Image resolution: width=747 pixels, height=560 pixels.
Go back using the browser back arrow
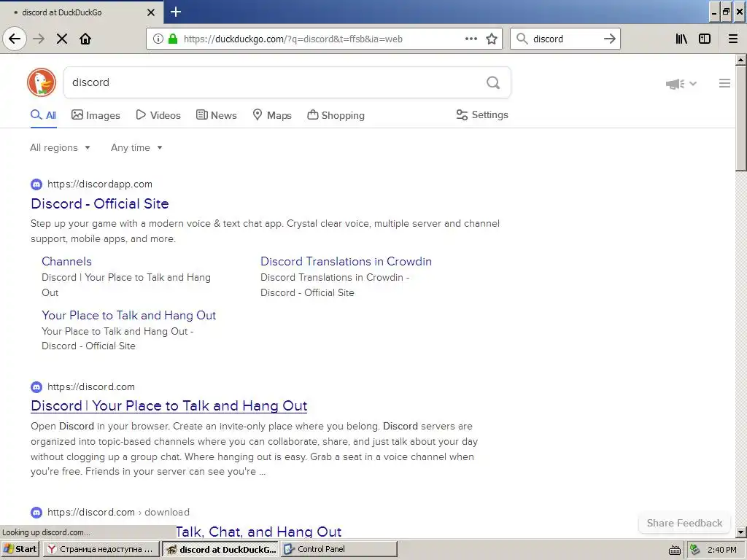(x=15, y=39)
